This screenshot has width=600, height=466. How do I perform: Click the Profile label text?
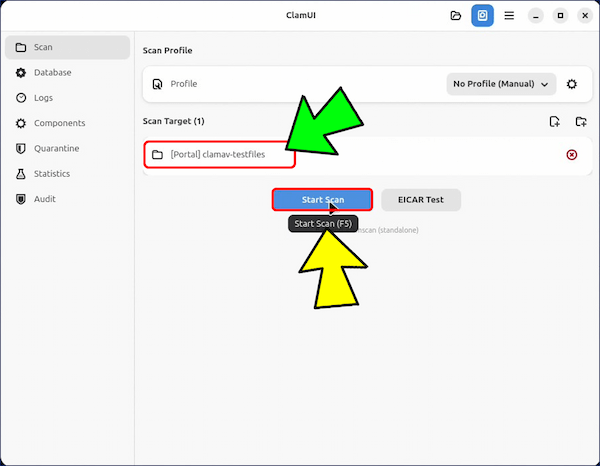[184, 84]
